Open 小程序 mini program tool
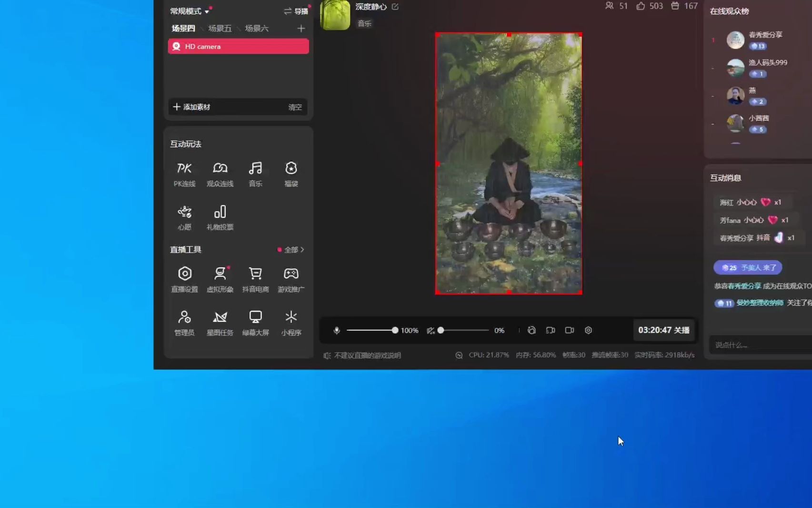This screenshot has height=508, width=812. (x=291, y=323)
